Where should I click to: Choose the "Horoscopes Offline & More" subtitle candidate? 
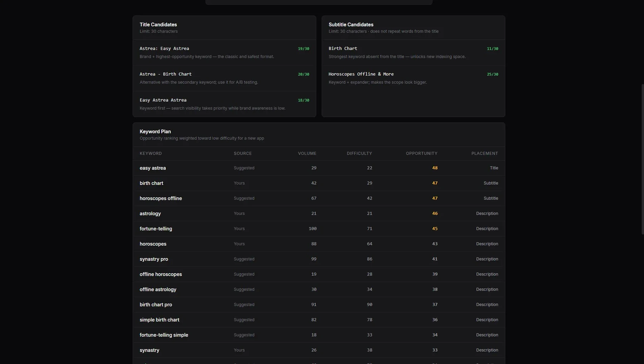361,74
